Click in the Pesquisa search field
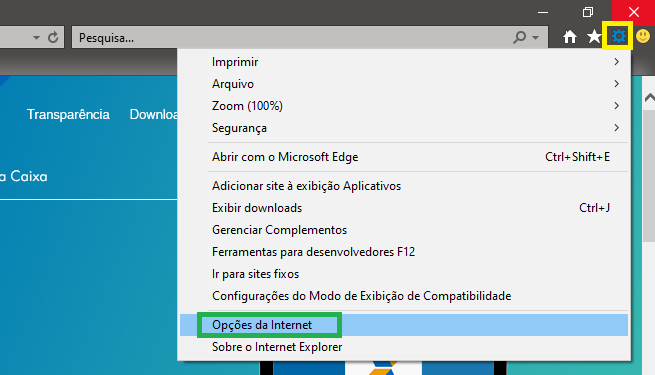The height and width of the screenshot is (375, 655). click(x=292, y=38)
